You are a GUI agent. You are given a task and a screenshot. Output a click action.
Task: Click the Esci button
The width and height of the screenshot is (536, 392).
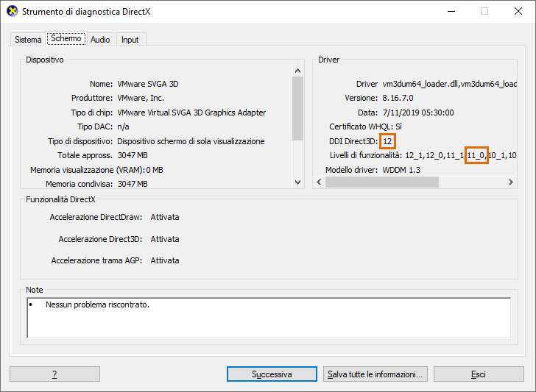click(x=479, y=374)
